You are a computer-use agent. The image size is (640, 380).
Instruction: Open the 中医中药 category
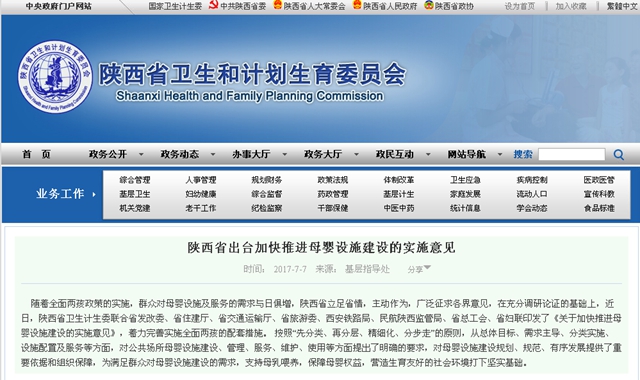[399, 208]
